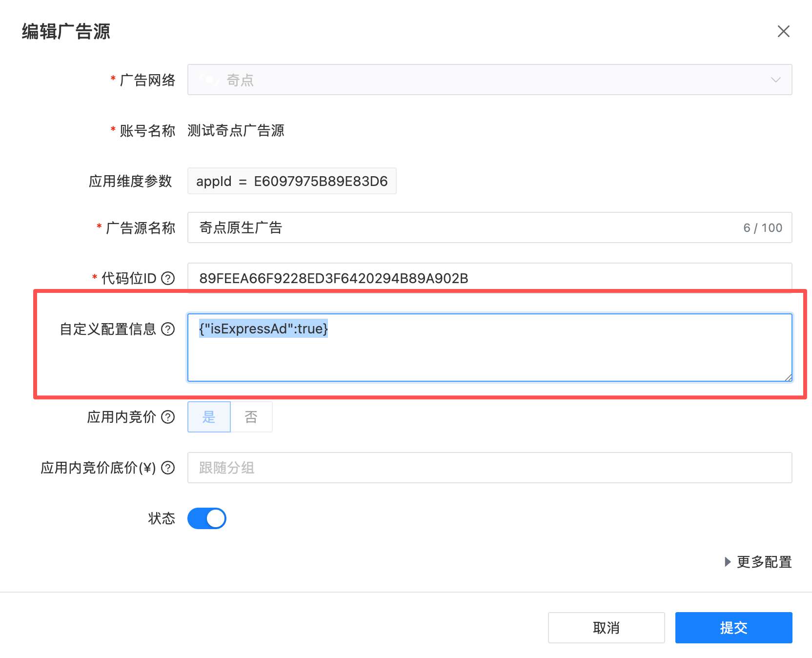Click into the 代码位ID text field

click(x=488, y=278)
